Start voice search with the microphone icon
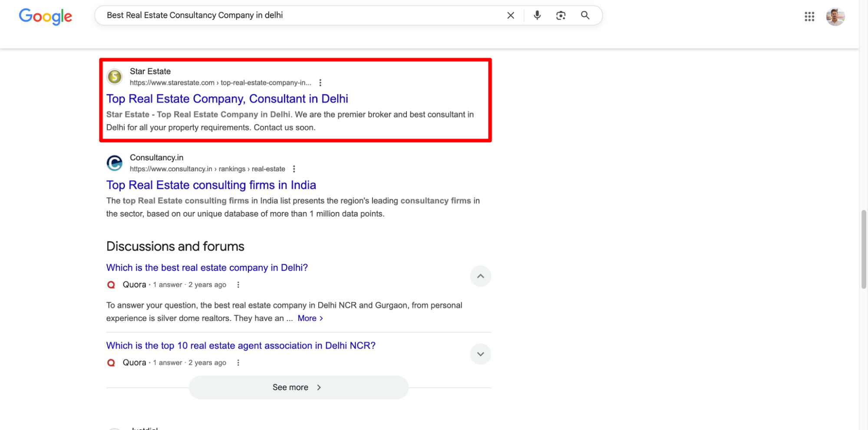Image resolution: width=868 pixels, height=430 pixels. tap(537, 16)
